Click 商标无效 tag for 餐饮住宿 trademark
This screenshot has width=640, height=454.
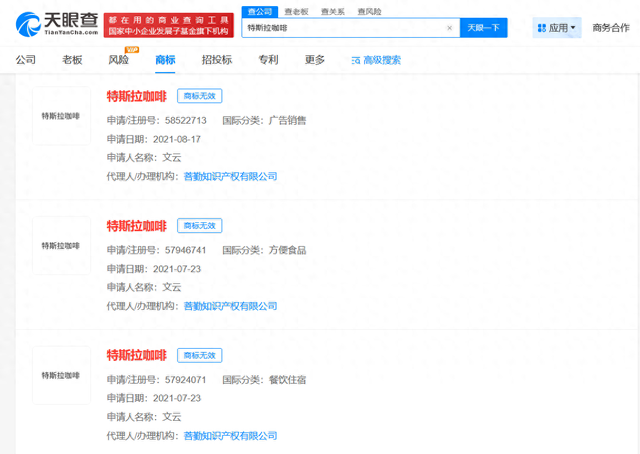pos(200,355)
